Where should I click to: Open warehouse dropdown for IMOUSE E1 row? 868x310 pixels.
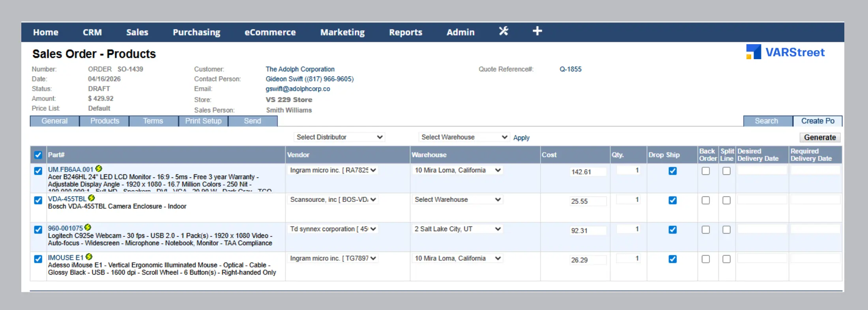[457, 258]
